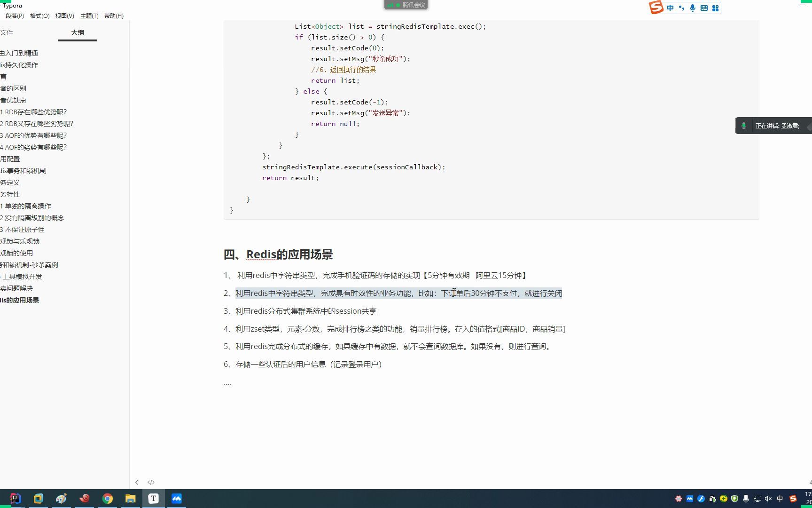Open the outline entry ending in '观锁与乐观锁'
Viewport: 812px width, 508px height.
(x=20, y=241)
